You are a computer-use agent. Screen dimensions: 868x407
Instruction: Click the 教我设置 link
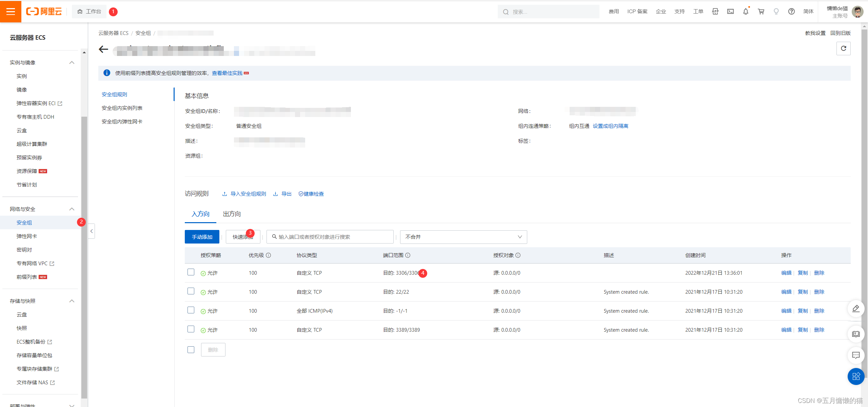click(815, 33)
